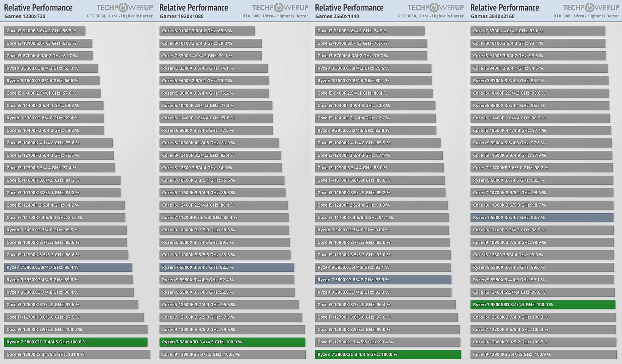Click the 'Core i5-10600K 4.1/4.8 GHz: 97.1 %' bar
This screenshot has height=364, width=622.
tap(541, 130)
